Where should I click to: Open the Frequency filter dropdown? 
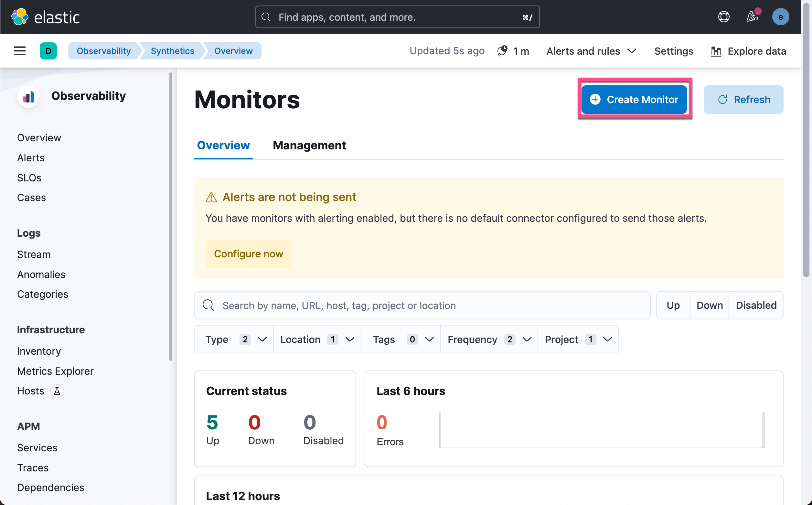click(x=489, y=339)
